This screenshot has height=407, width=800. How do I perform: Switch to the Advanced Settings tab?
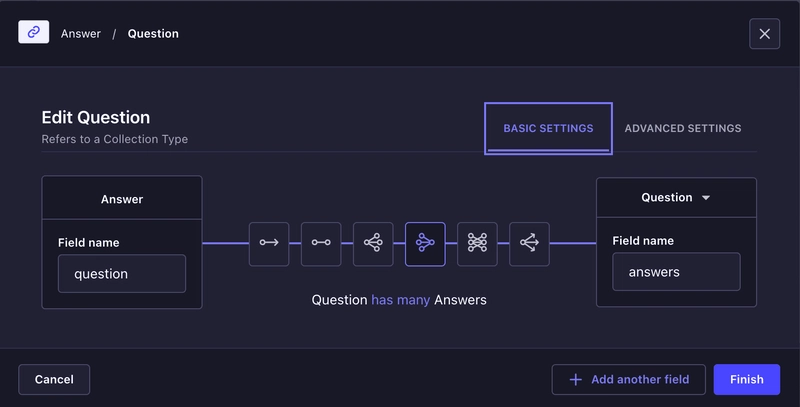pyautogui.click(x=683, y=128)
